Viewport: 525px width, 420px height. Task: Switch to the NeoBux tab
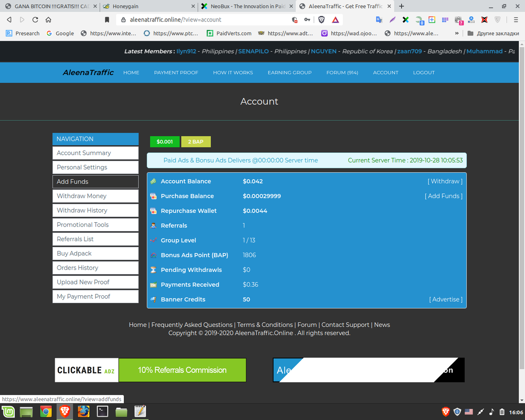[x=248, y=6]
